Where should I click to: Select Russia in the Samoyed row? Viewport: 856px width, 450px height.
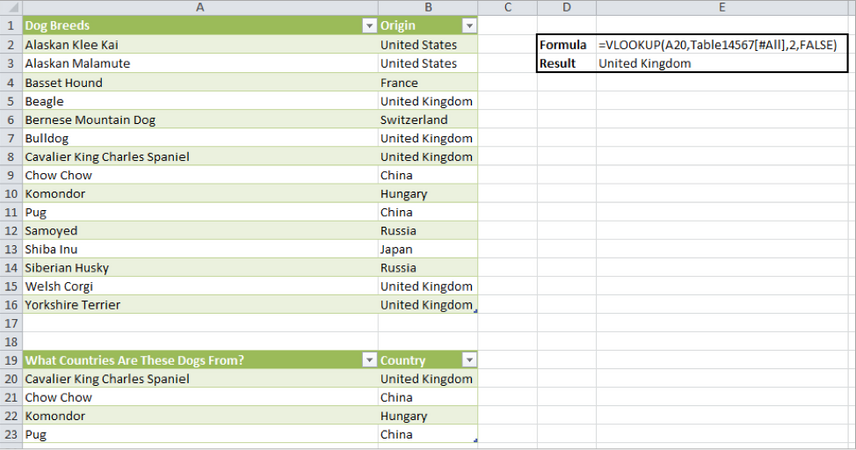(x=428, y=231)
